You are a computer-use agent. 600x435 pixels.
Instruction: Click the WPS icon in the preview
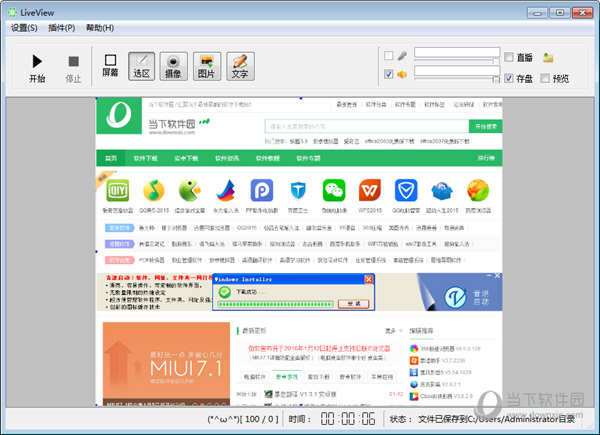pos(370,191)
